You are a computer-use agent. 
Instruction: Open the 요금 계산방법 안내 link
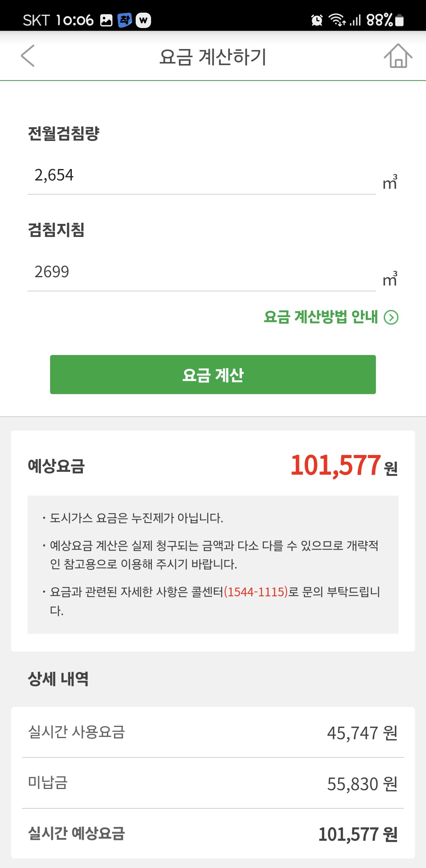321,317
